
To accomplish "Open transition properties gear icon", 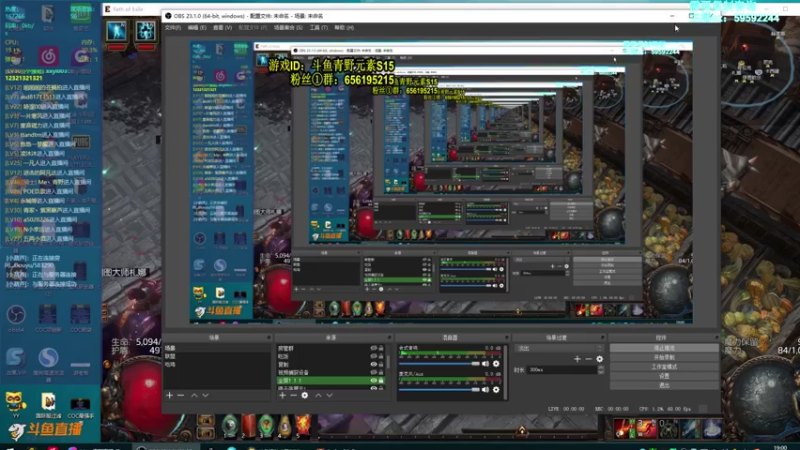I will pyautogui.click(x=599, y=359).
